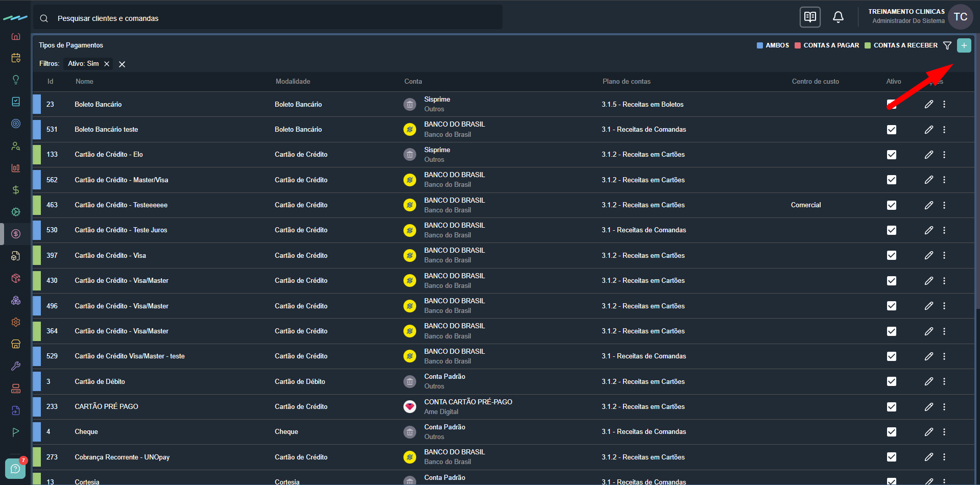Open the filter funnel icon
Viewport: 980px width, 485px height.
point(947,45)
